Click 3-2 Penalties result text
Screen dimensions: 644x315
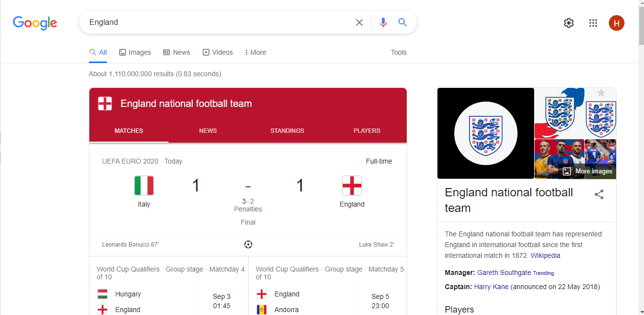click(248, 205)
